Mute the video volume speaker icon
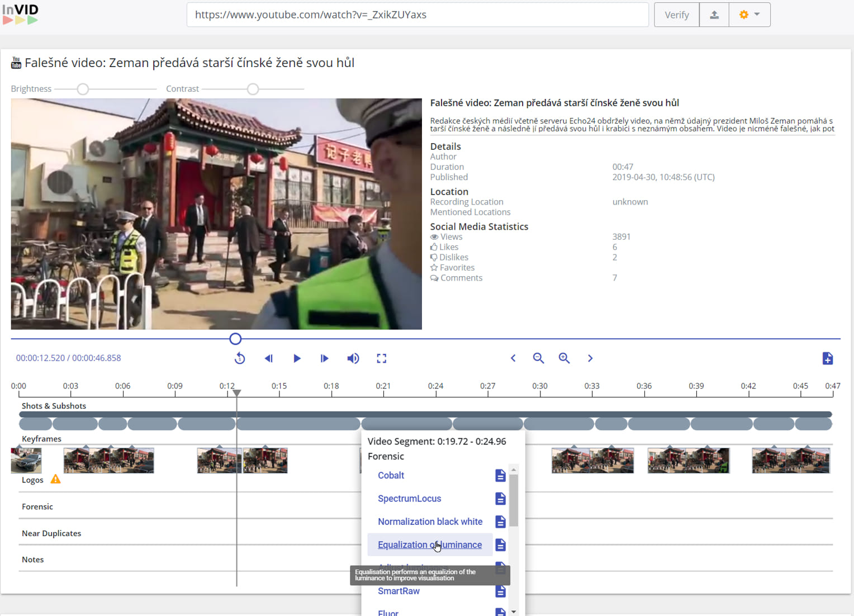This screenshot has width=854, height=616. point(353,358)
